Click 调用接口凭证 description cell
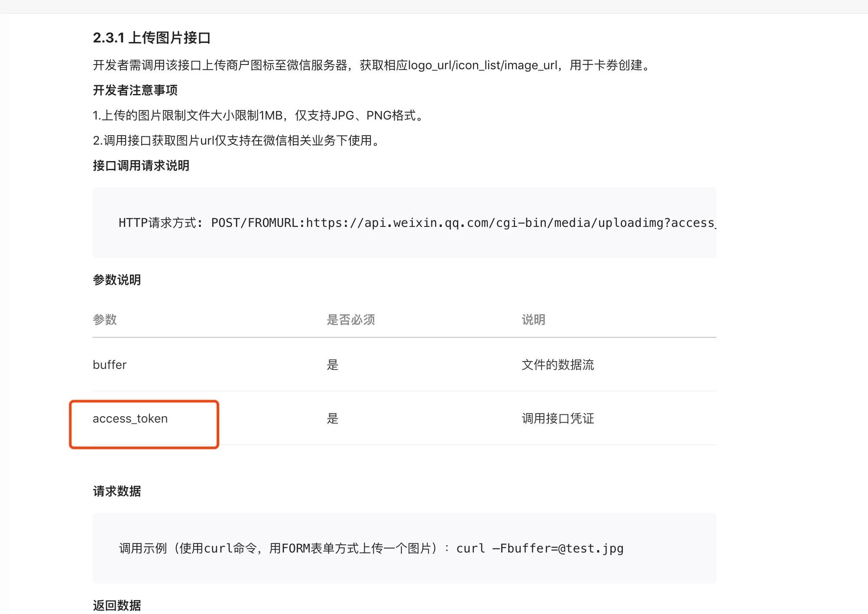This screenshot has height=614, width=868. (557, 419)
